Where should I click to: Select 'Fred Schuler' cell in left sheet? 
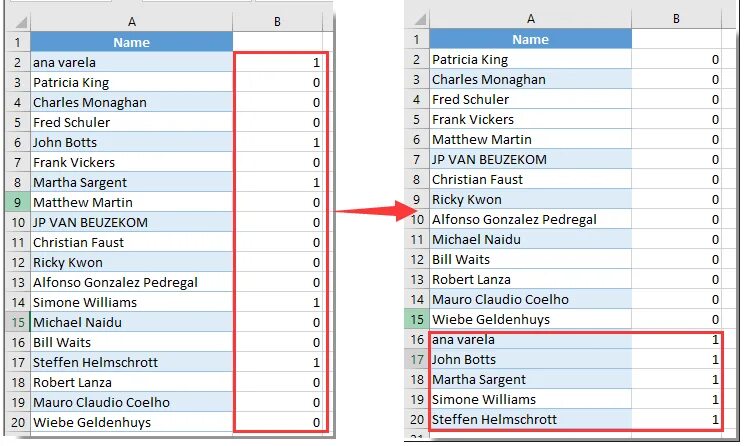131,122
